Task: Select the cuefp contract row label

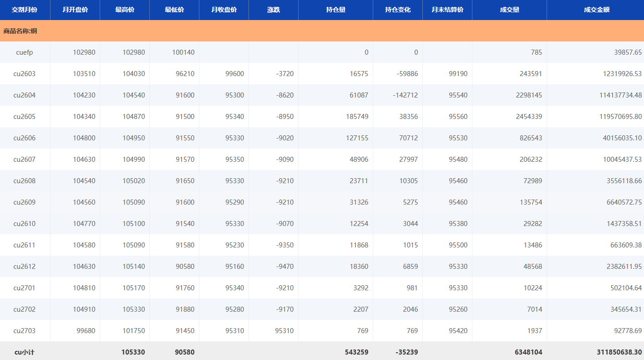Action: [25, 52]
